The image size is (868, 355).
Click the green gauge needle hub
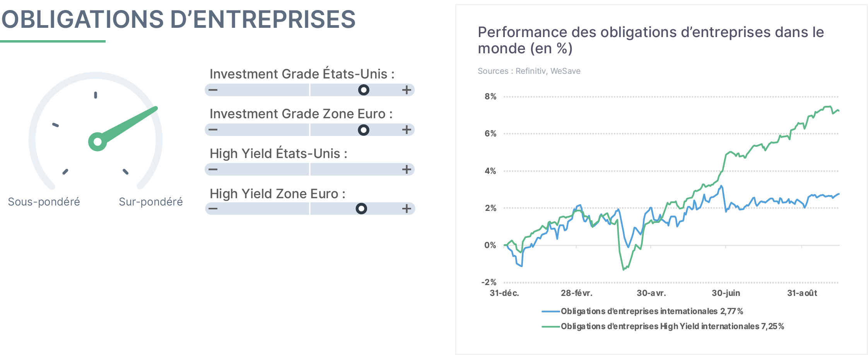[x=97, y=142]
